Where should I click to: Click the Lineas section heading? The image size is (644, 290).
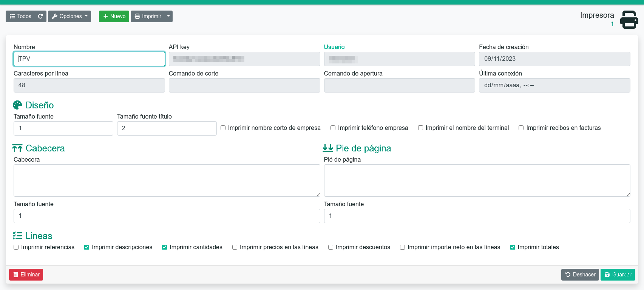[39, 236]
